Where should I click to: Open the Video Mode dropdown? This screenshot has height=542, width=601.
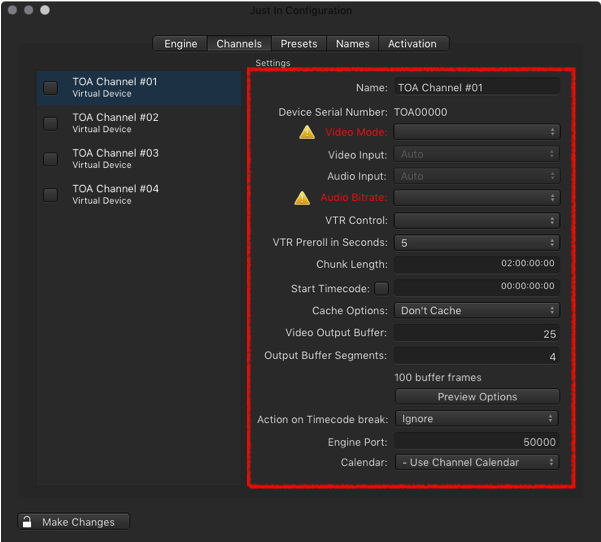point(477,132)
